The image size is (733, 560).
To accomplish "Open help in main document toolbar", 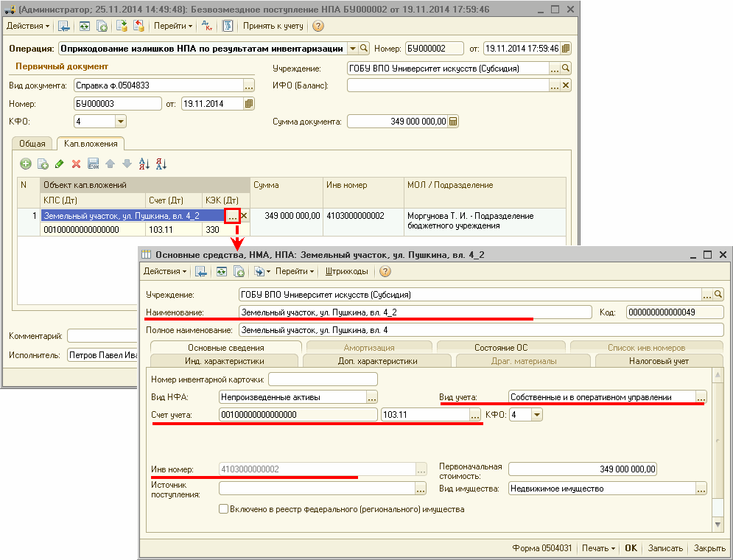I will (x=318, y=26).
